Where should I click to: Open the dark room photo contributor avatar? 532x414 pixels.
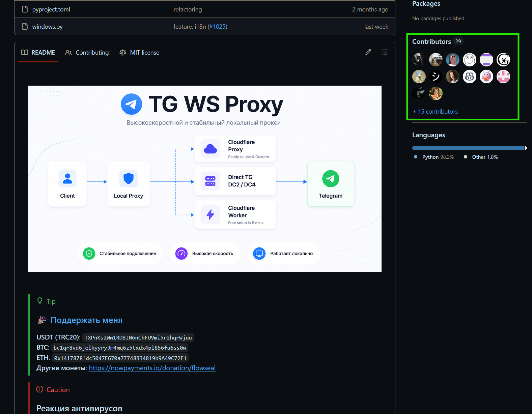coord(419,60)
